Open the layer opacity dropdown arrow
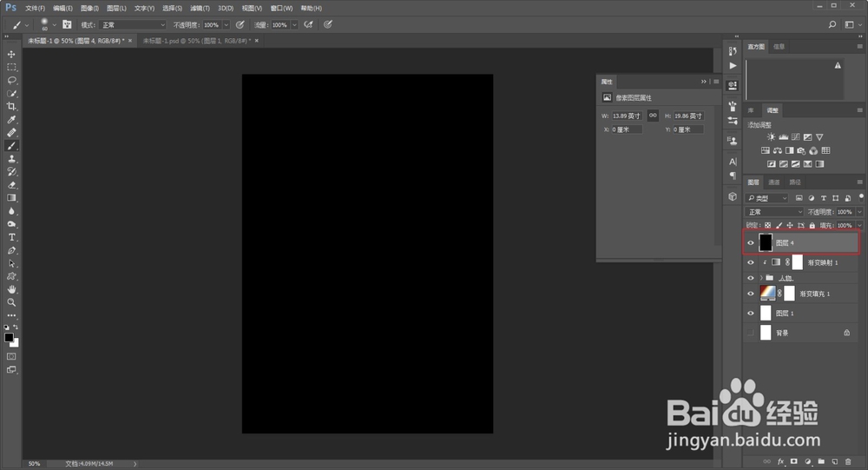This screenshot has height=470, width=868. pyautogui.click(x=859, y=212)
